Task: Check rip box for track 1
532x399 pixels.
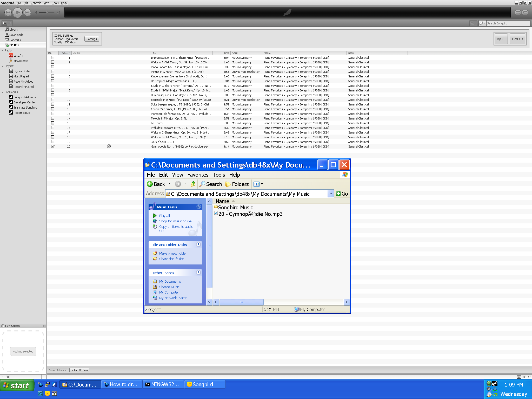Action: [53, 57]
